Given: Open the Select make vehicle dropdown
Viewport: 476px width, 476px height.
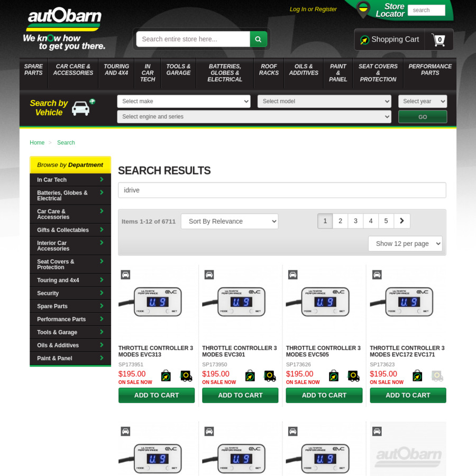Looking at the screenshot, I should pyautogui.click(x=184, y=101).
